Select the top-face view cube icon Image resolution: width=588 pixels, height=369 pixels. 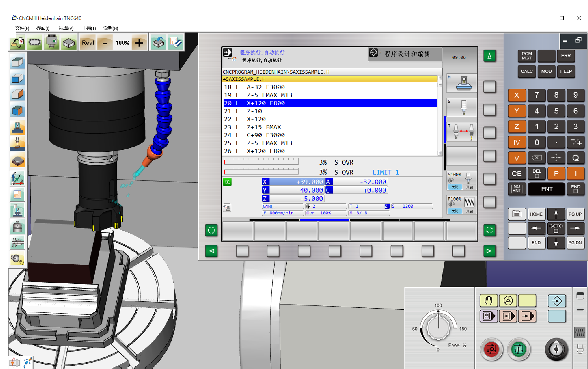tap(17, 62)
